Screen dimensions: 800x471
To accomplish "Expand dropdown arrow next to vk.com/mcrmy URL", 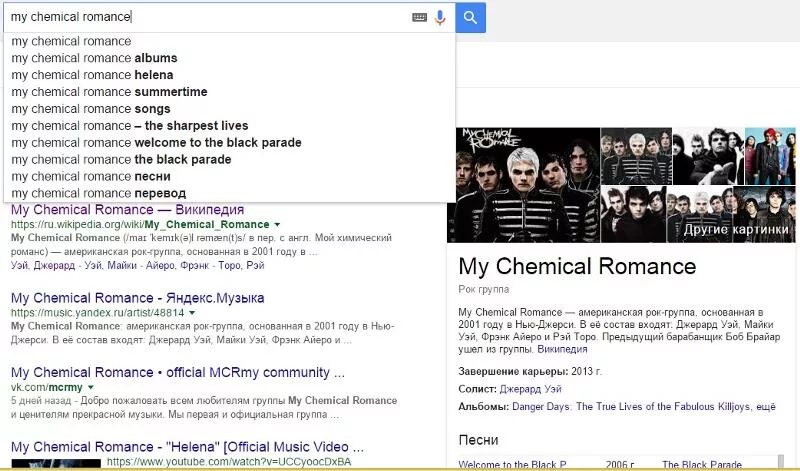I will pyautogui.click(x=90, y=387).
